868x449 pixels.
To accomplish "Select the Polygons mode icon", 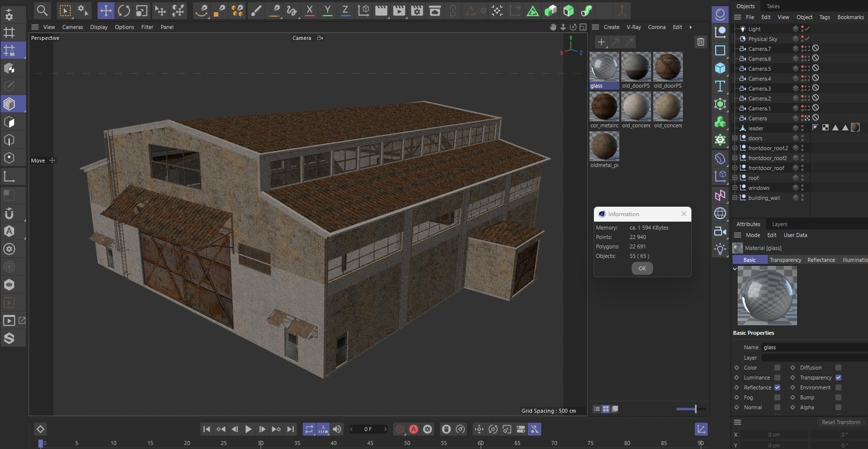I will 9,122.
